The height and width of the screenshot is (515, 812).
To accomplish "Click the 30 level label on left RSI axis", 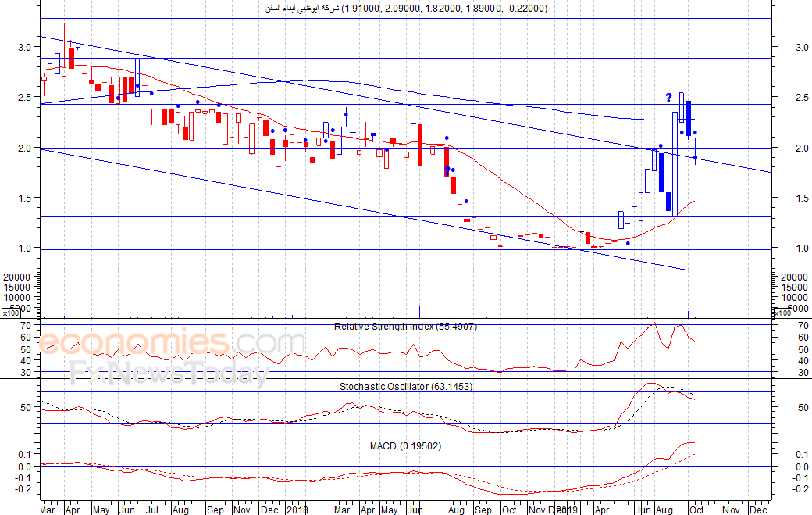I will point(27,372).
